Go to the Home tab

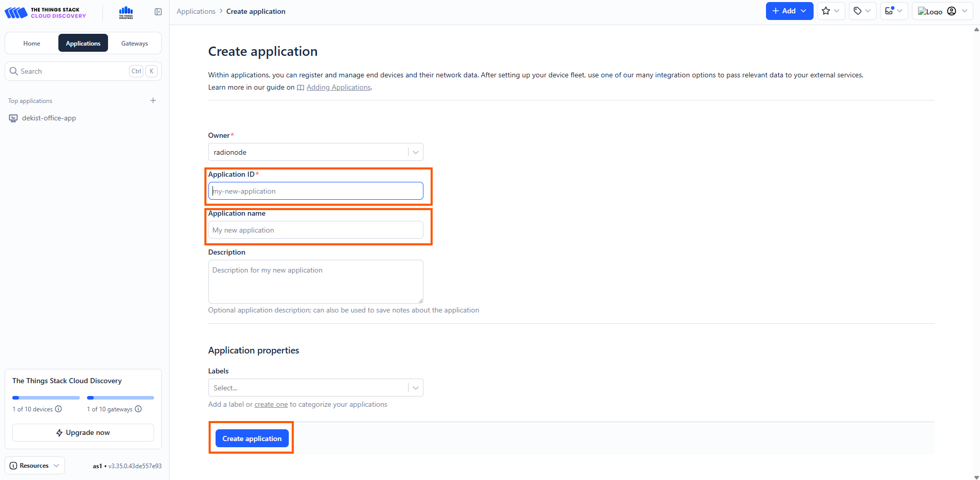coord(32,44)
